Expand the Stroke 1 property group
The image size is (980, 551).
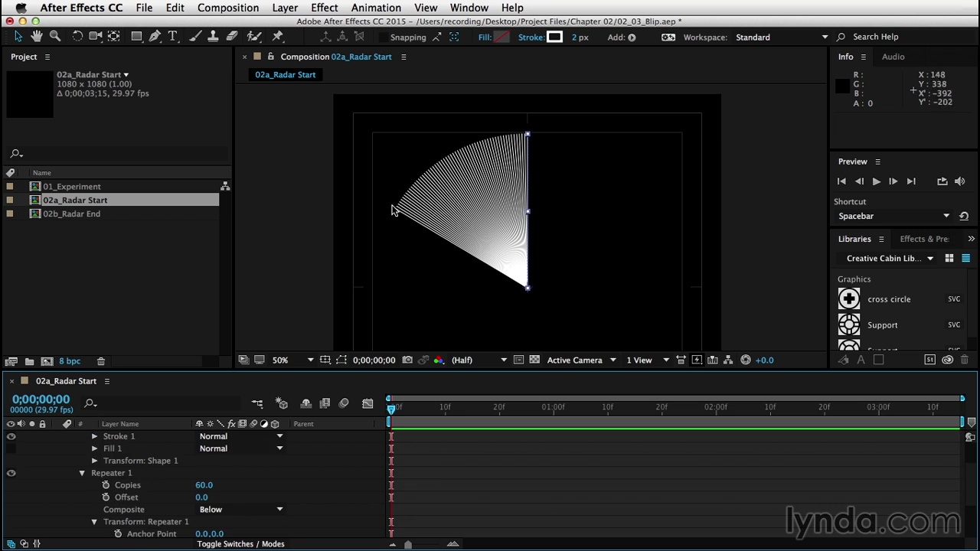pyautogui.click(x=95, y=436)
